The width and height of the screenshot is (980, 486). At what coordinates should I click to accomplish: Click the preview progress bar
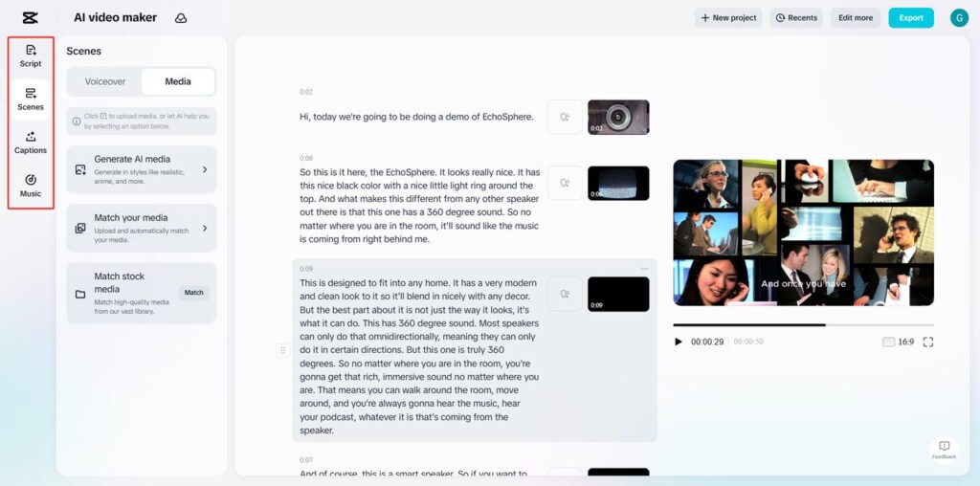point(803,325)
